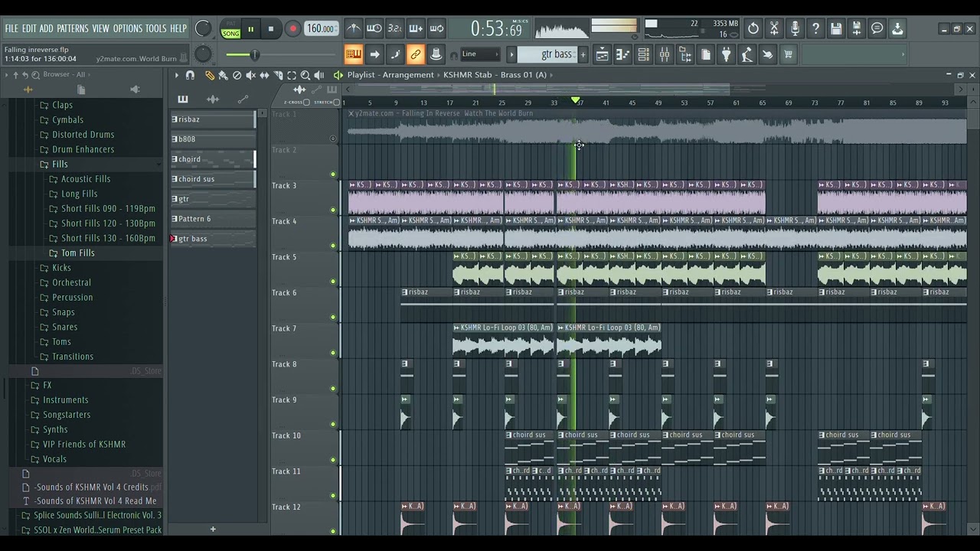Open the tempo tapper icon
Viewport: 980px width, 551px height.
point(747,54)
